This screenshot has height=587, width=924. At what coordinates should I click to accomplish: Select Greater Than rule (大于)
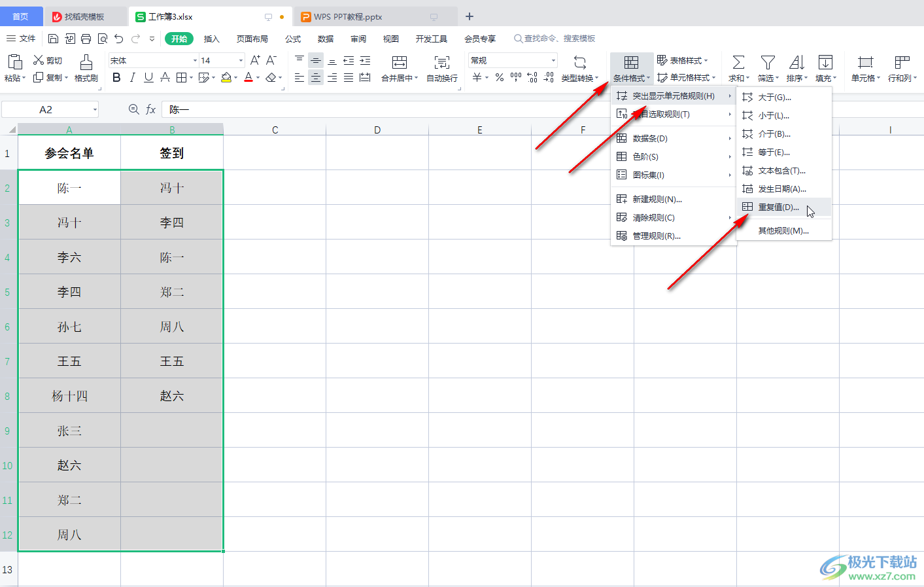(783, 97)
